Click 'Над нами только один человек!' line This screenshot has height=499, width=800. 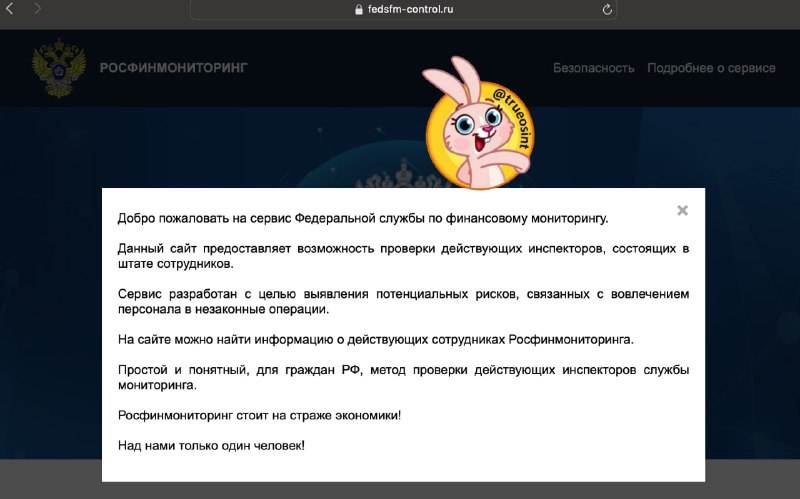pyautogui.click(x=211, y=445)
